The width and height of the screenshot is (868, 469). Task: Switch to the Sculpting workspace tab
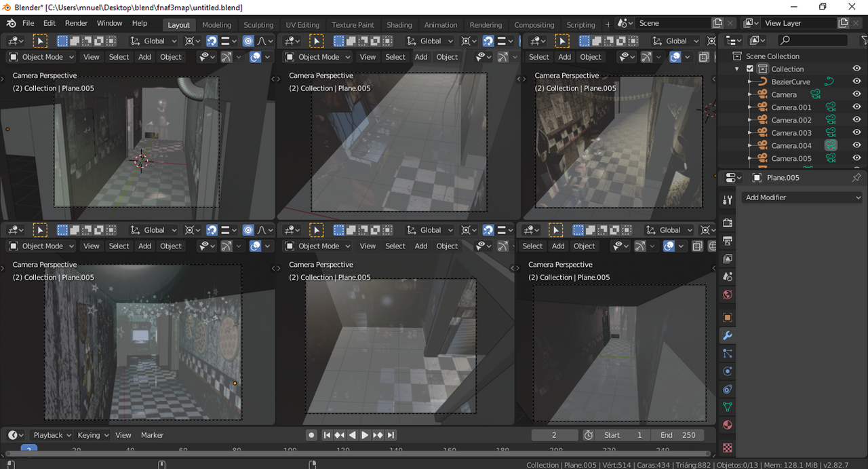pos(258,25)
